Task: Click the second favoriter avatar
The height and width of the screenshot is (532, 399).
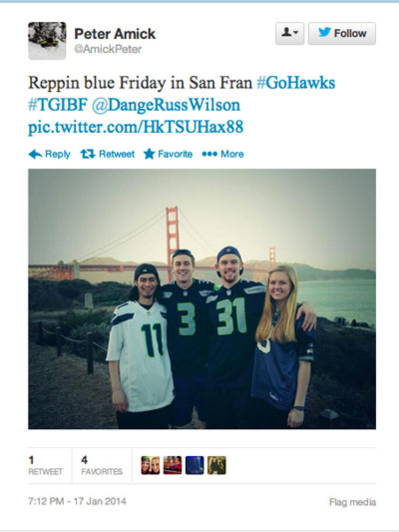Action: point(172,465)
